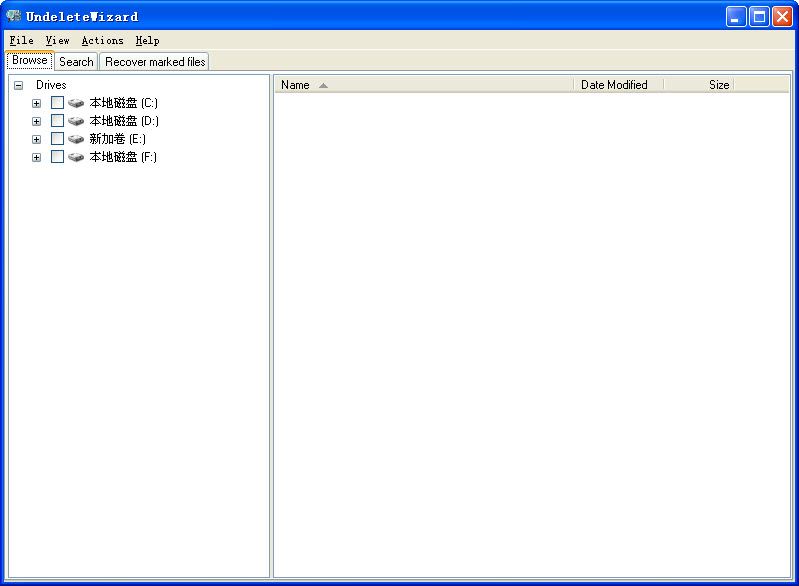Open the File menu

point(21,41)
